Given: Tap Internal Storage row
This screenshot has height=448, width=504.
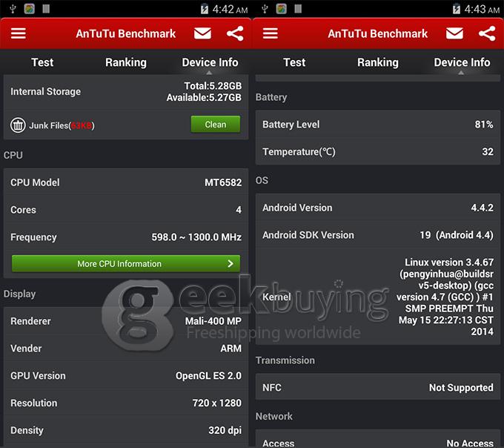Looking at the screenshot, I should pyautogui.click(x=126, y=92).
